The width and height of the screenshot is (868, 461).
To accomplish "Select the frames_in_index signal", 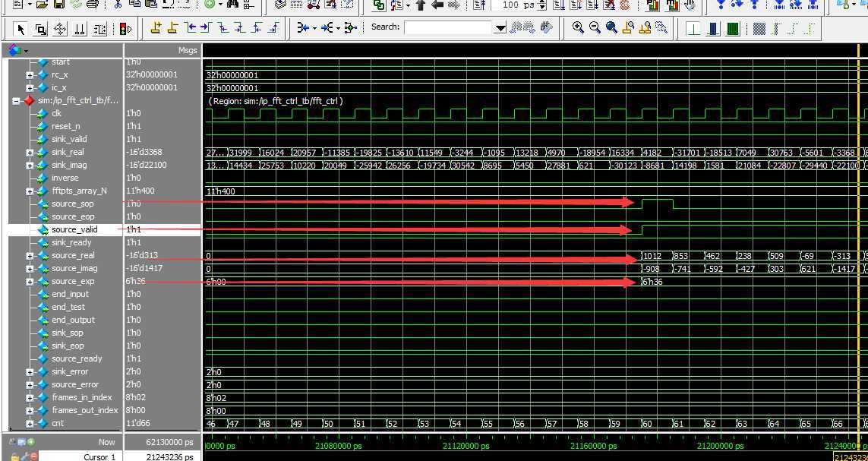I will pos(82,397).
